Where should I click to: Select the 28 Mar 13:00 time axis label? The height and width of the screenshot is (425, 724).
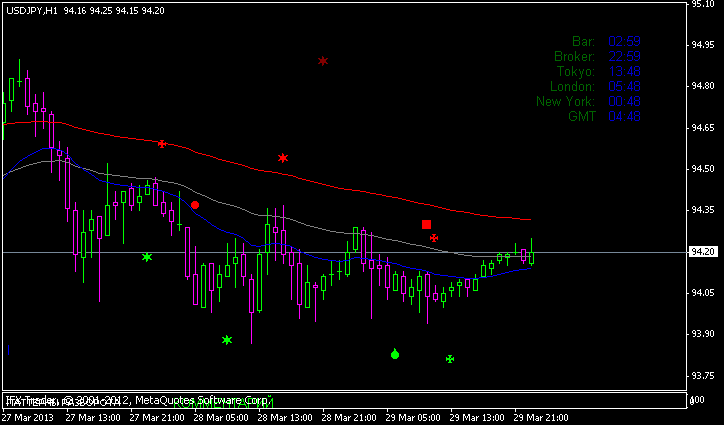287,416
